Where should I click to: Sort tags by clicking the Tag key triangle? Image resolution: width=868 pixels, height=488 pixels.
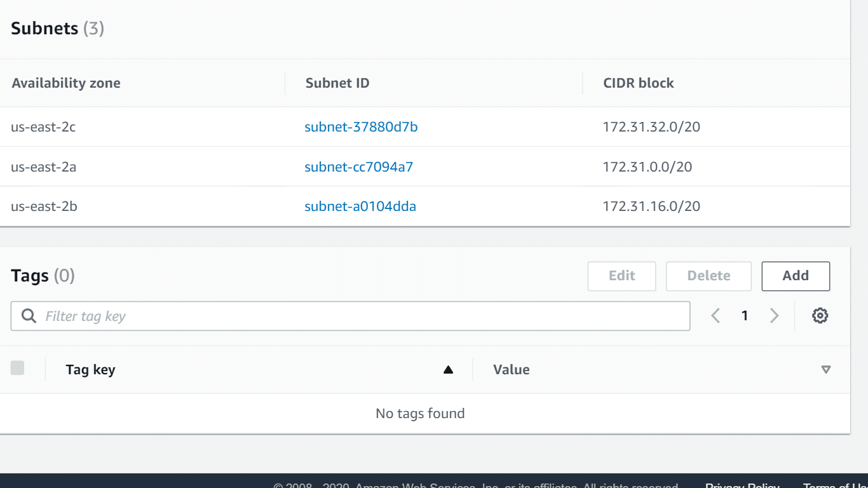click(448, 369)
